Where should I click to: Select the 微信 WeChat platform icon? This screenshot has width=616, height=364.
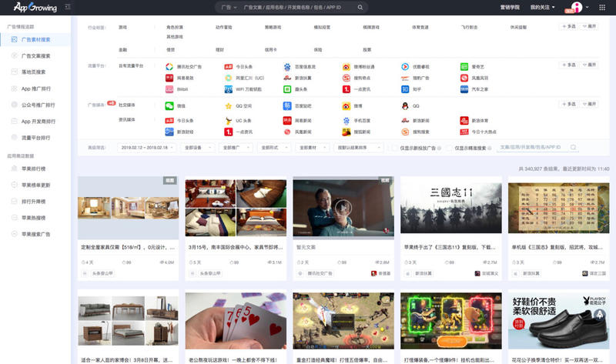(x=169, y=106)
